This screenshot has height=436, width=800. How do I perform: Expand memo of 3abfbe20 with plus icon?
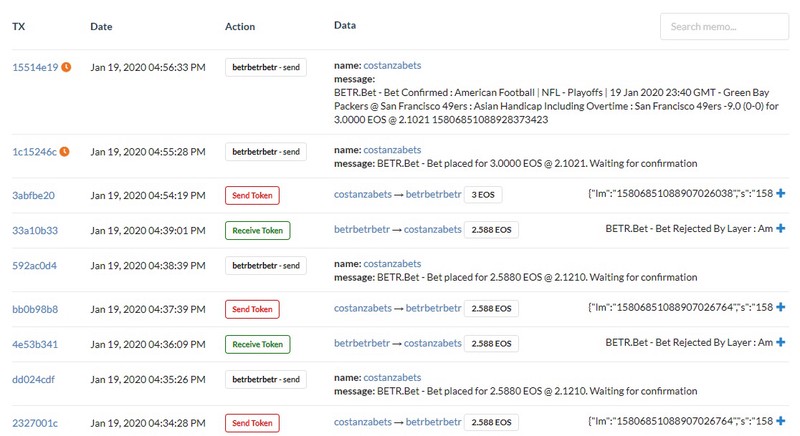[x=781, y=193]
